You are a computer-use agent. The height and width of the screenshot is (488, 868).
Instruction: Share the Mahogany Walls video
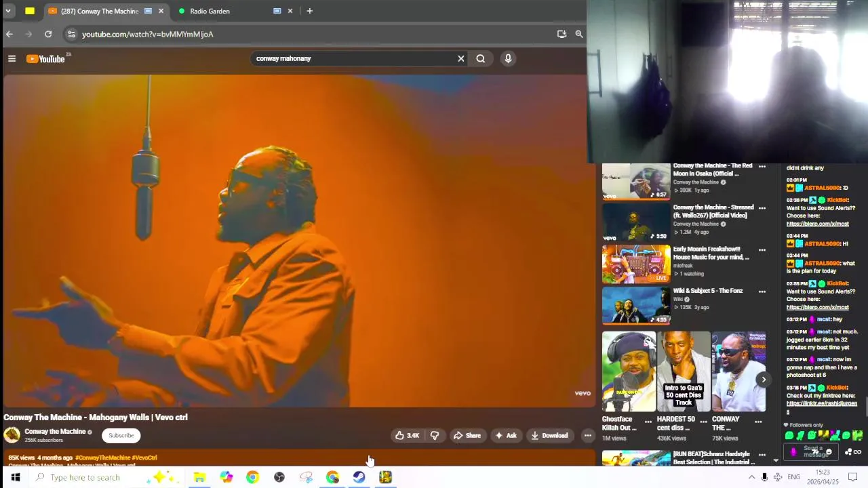(x=467, y=436)
